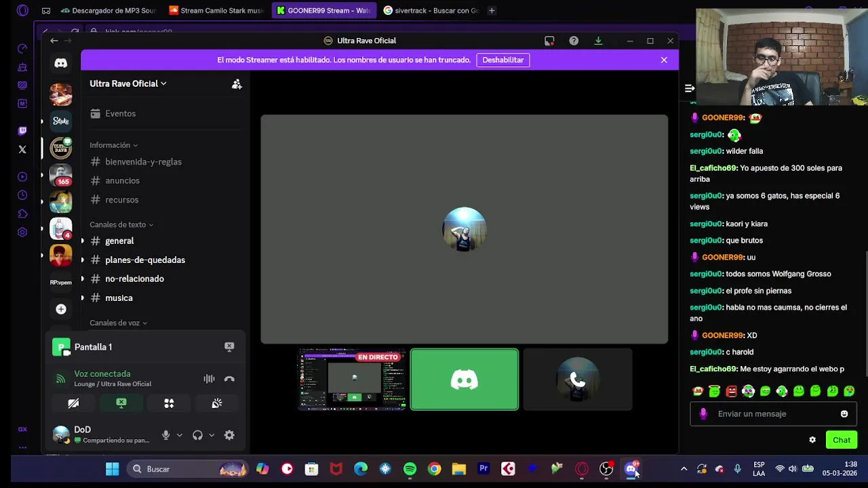Viewport: 868px width, 488px height.
Task: Select the green Discord participant tile
Action: pyautogui.click(x=465, y=380)
